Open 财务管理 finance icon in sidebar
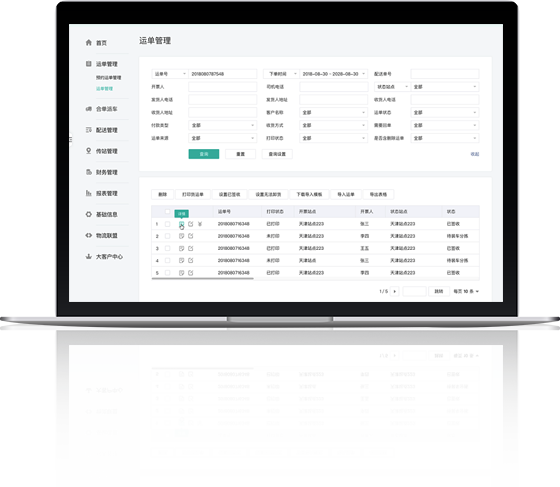Screen dimensions: 560x487 [89, 172]
